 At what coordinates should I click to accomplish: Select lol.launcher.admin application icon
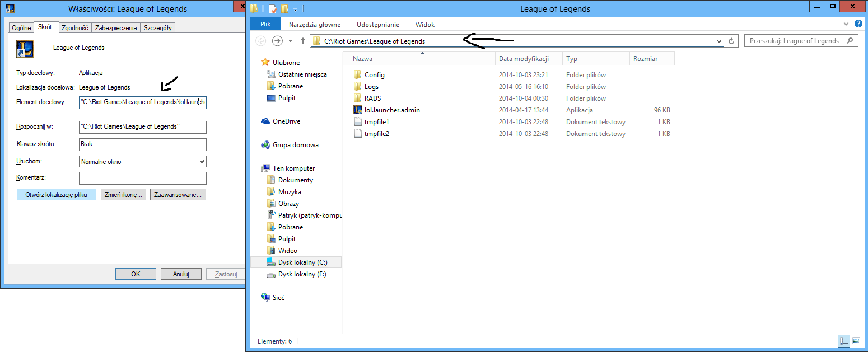pyautogui.click(x=358, y=110)
